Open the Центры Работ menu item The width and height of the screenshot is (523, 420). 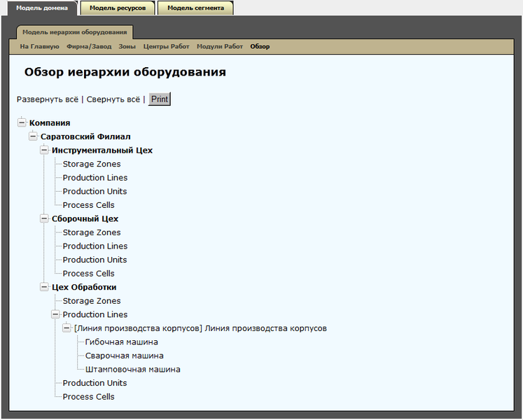click(166, 46)
